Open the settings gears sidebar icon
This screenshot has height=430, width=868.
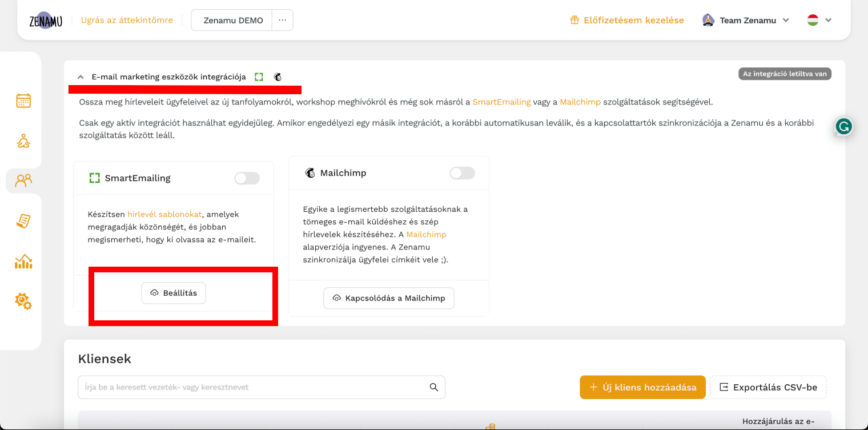pos(23,301)
